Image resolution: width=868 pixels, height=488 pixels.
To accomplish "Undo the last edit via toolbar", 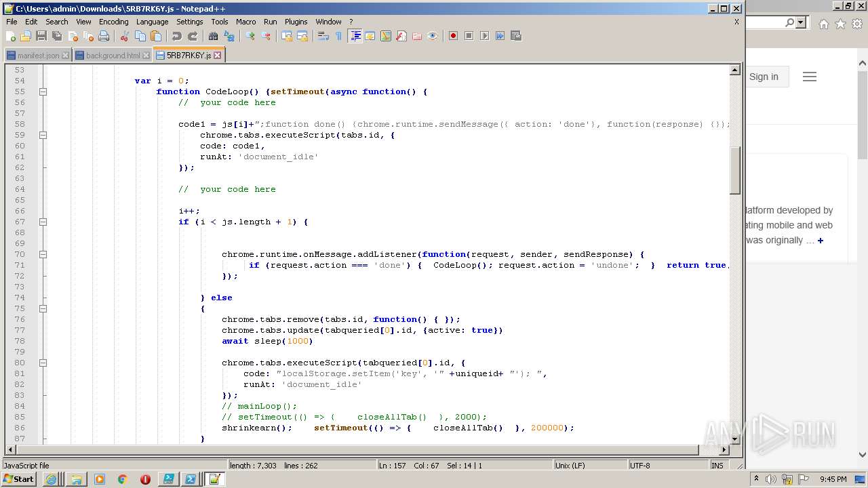I will pos(177,36).
